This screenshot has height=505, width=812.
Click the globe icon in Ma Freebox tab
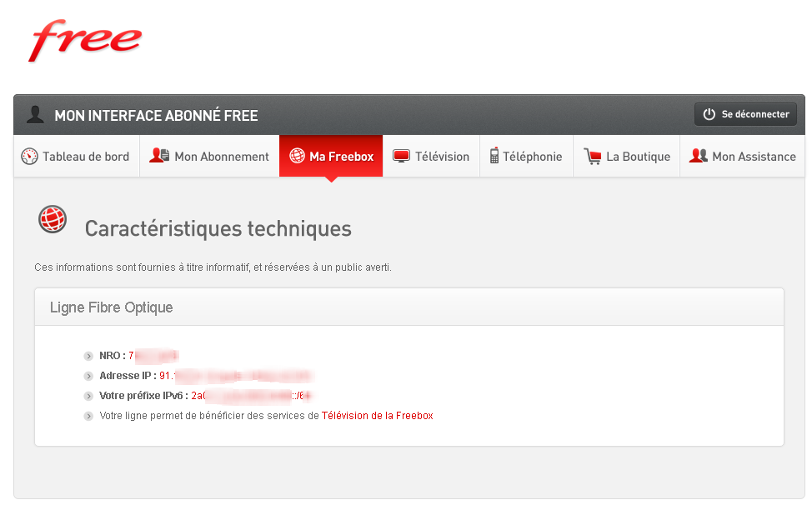[298, 155]
